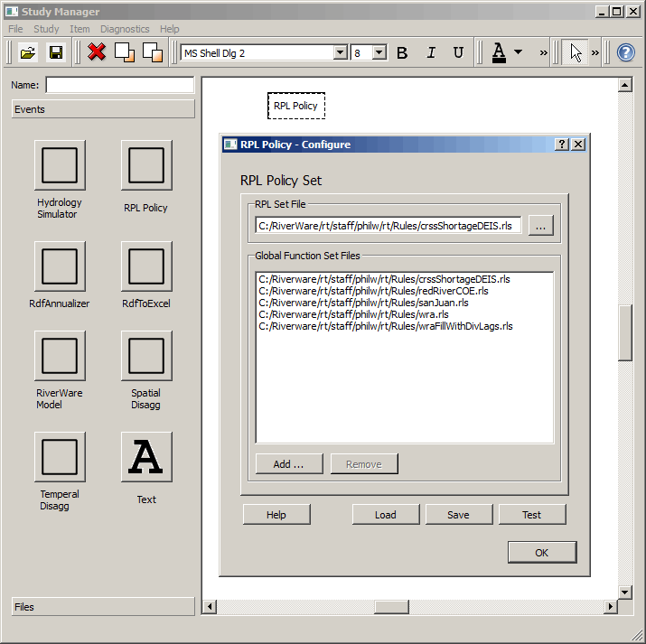Select crssShortageDEIS.rls in function set list
The width and height of the screenshot is (646, 644).
384,279
